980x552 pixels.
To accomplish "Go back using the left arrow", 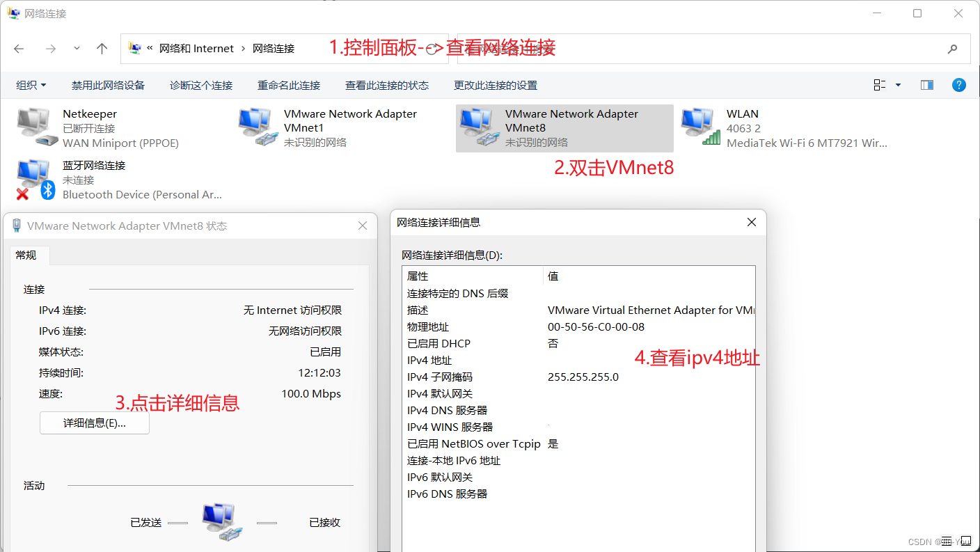I will pyautogui.click(x=19, y=49).
